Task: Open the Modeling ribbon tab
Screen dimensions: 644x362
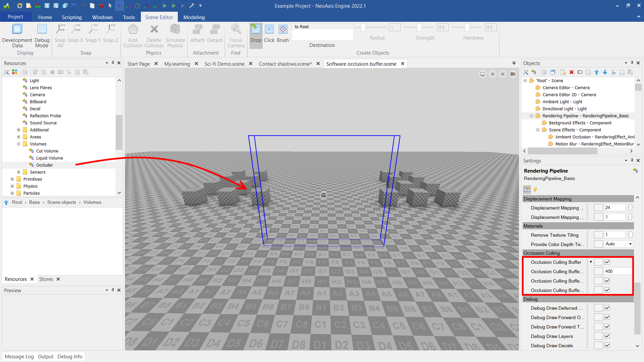Action: [x=194, y=17]
